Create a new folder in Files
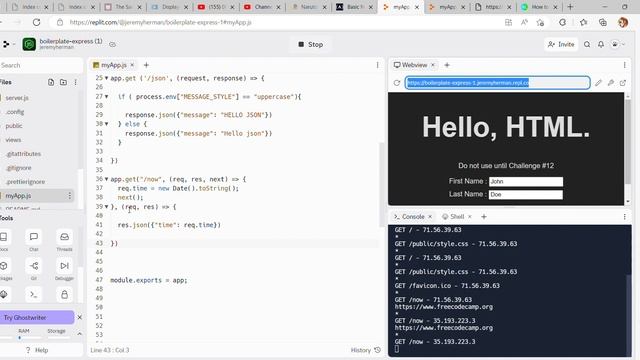 (63, 82)
